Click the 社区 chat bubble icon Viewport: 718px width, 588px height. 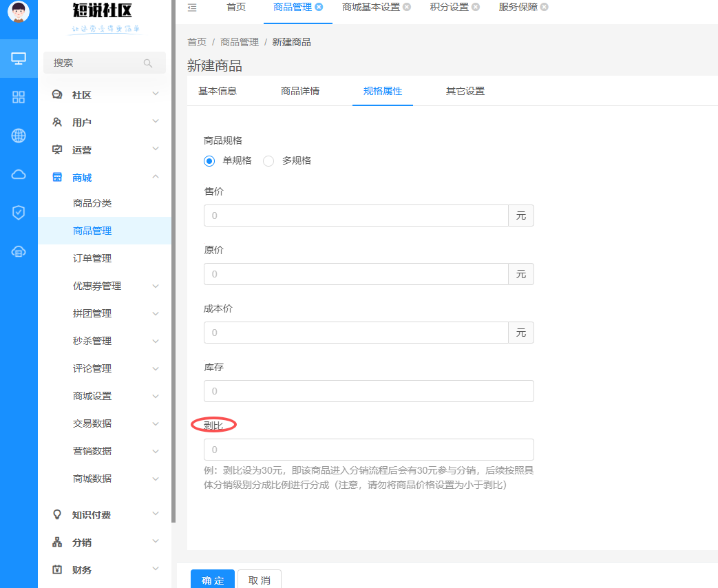[x=57, y=95]
